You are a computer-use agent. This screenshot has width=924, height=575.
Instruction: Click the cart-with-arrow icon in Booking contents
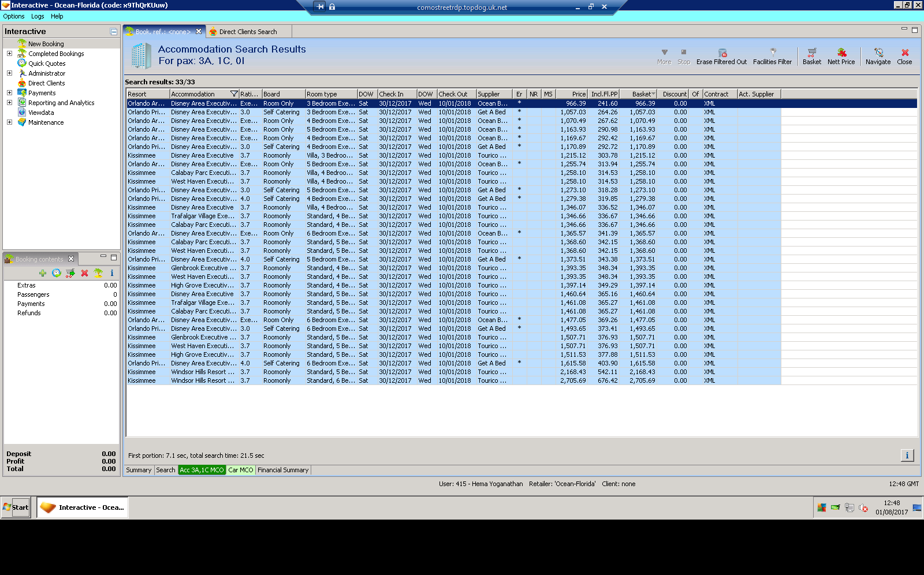[x=70, y=273]
